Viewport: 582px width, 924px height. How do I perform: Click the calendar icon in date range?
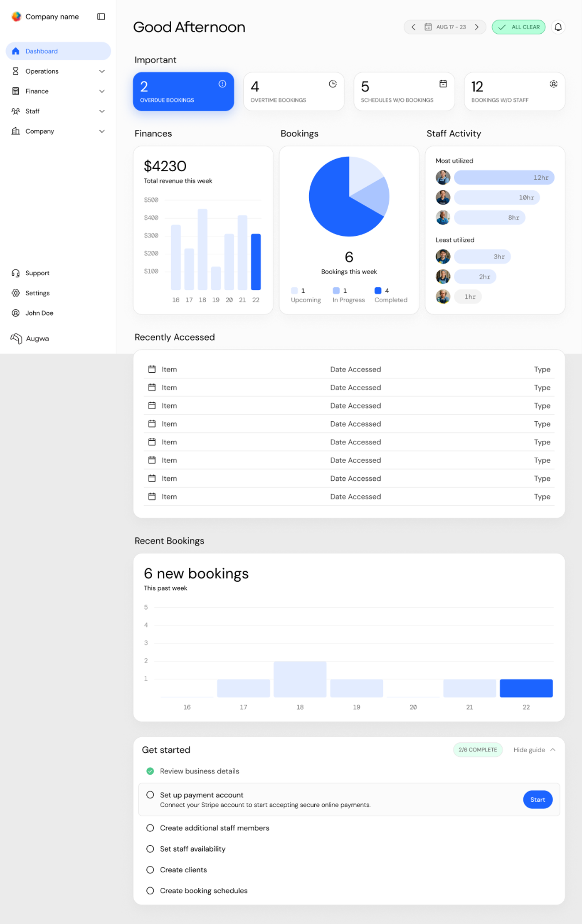[x=428, y=27]
